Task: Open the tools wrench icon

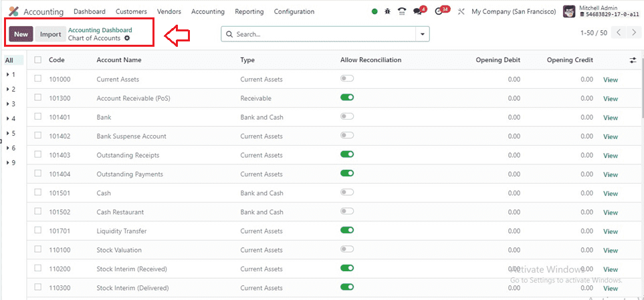Action: (x=461, y=12)
